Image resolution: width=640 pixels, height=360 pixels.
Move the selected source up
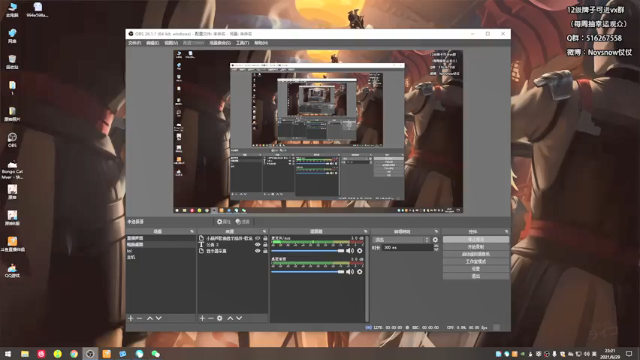pyautogui.click(x=230, y=318)
